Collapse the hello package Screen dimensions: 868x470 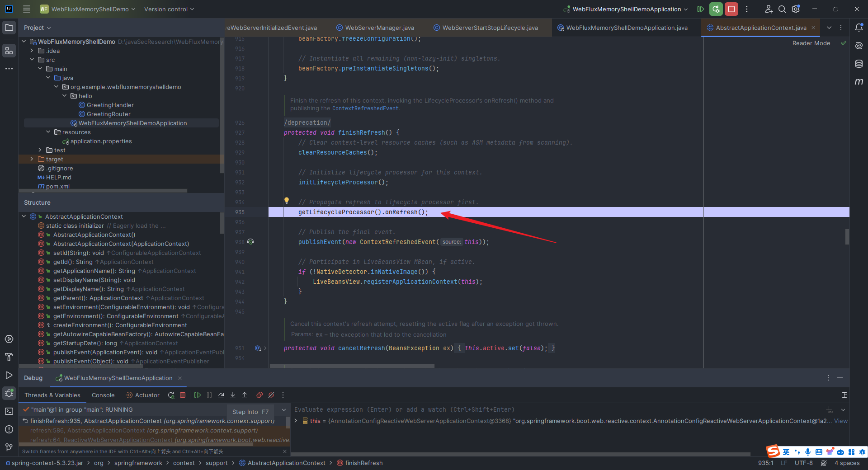tap(65, 96)
